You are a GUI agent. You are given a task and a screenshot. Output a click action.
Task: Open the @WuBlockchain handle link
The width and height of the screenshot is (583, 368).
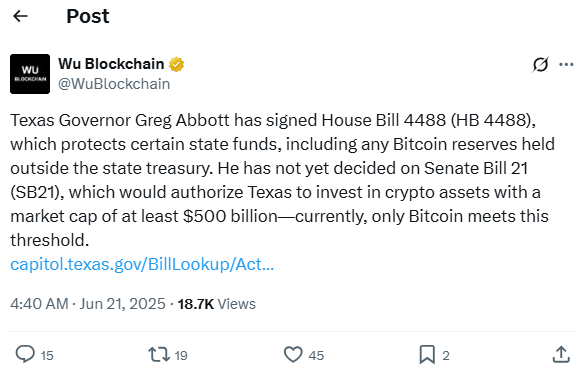114,84
